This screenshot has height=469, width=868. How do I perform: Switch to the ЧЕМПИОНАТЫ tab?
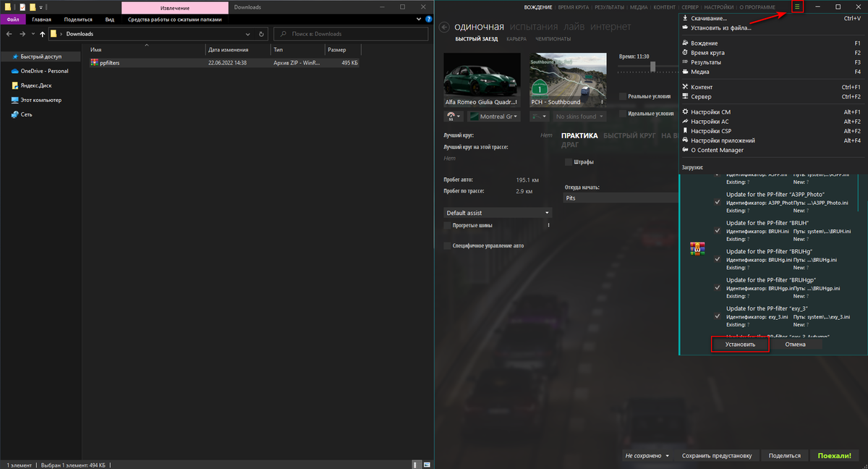[553, 38]
